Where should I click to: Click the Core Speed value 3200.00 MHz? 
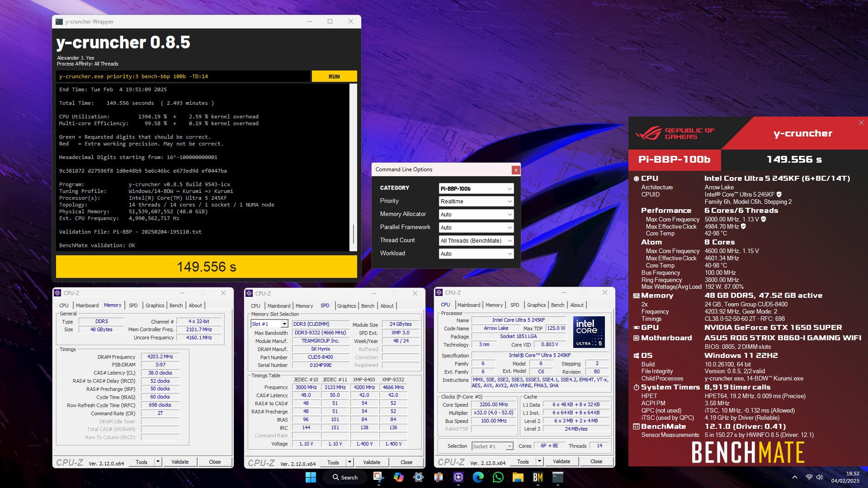494,405
